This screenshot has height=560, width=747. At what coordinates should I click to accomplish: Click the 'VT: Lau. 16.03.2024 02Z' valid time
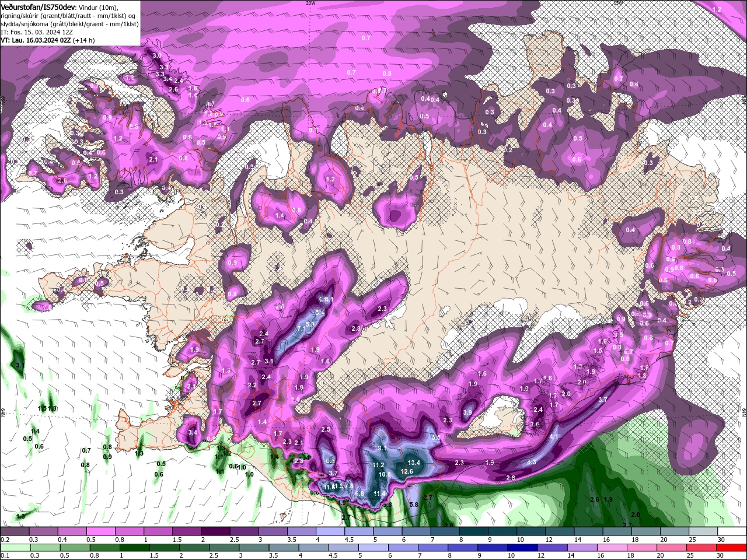tap(36, 40)
